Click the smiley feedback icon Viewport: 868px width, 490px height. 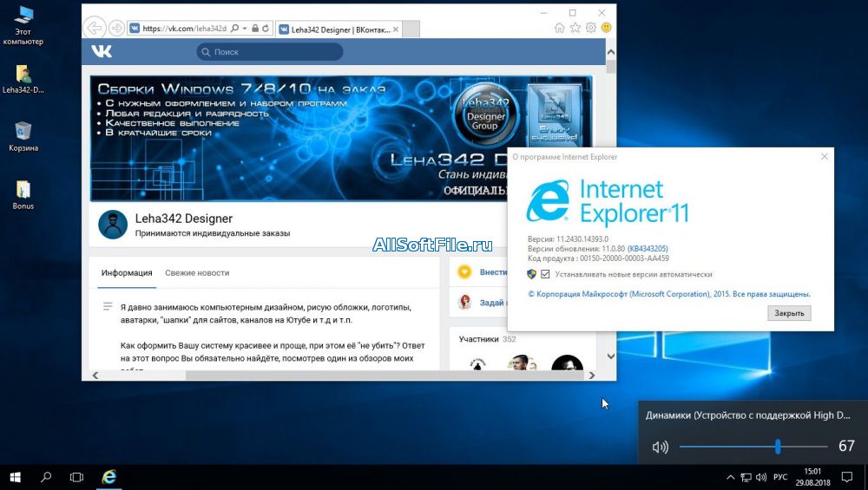(606, 28)
